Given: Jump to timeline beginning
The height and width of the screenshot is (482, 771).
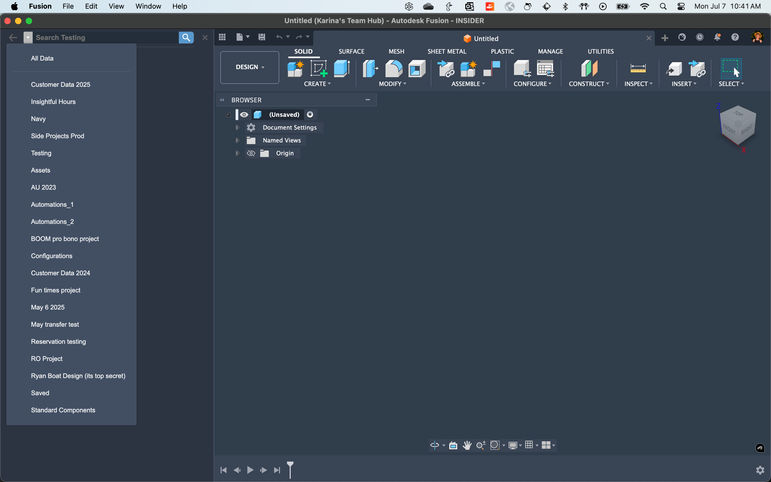Looking at the screenshot, I should [x=223, y=470].
